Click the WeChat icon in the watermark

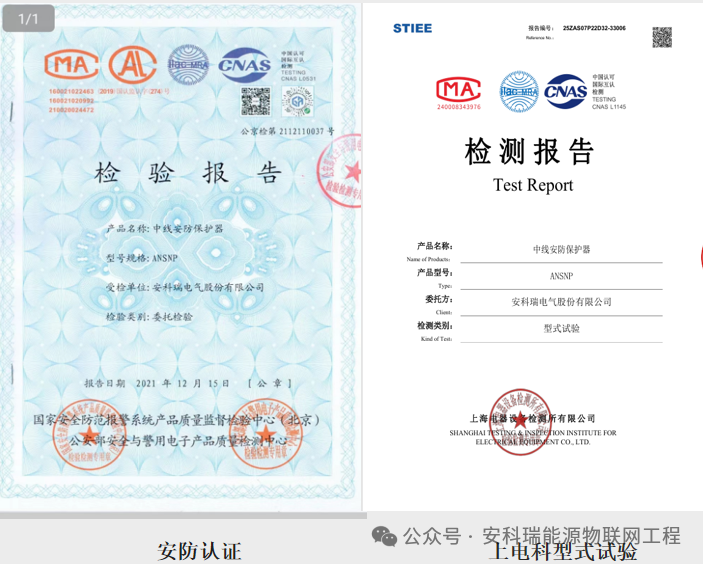384,536
